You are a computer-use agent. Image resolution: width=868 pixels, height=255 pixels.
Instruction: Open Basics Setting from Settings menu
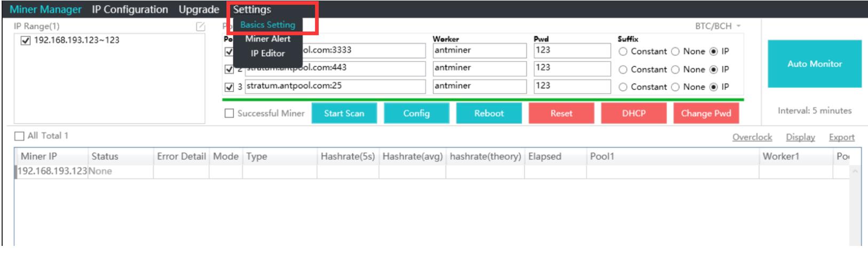tap(267, 25)
